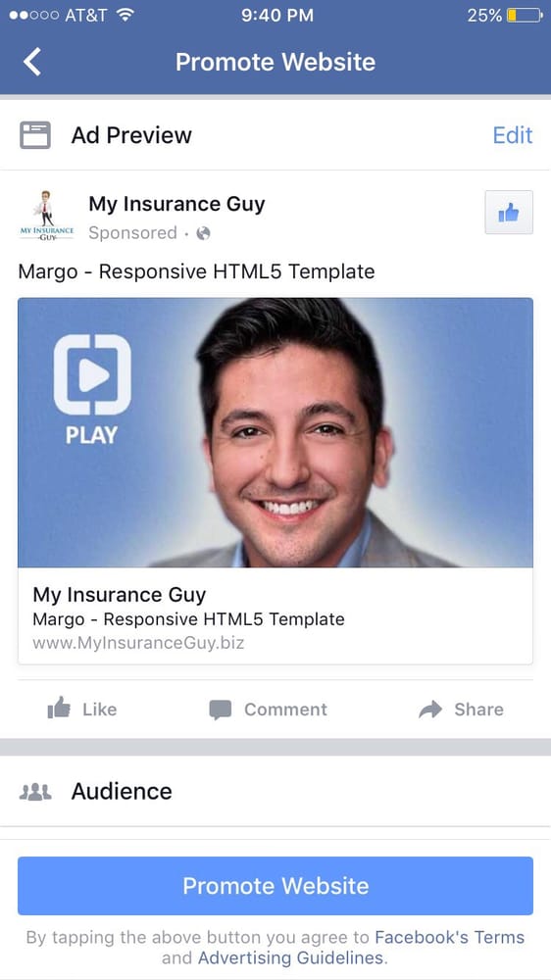Click the globe public visibility icon
The width and height of the screenshot is (551, 980).
[x=203, y=233]
